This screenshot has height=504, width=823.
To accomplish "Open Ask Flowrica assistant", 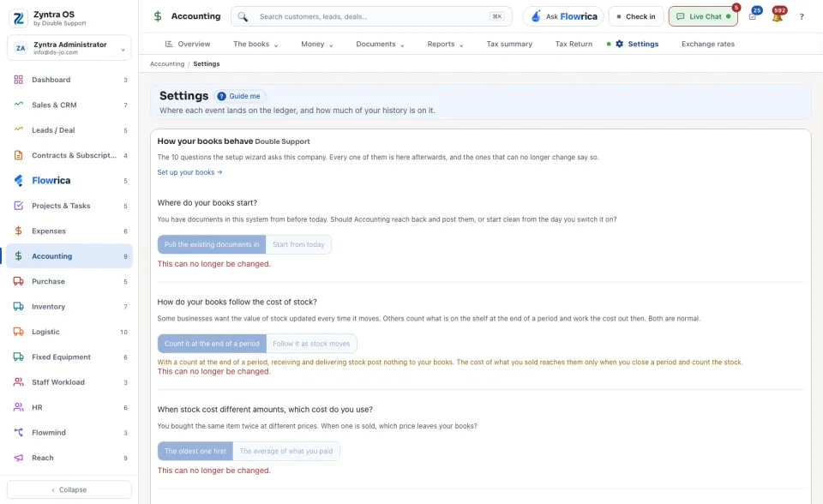I will coord(563,17).
